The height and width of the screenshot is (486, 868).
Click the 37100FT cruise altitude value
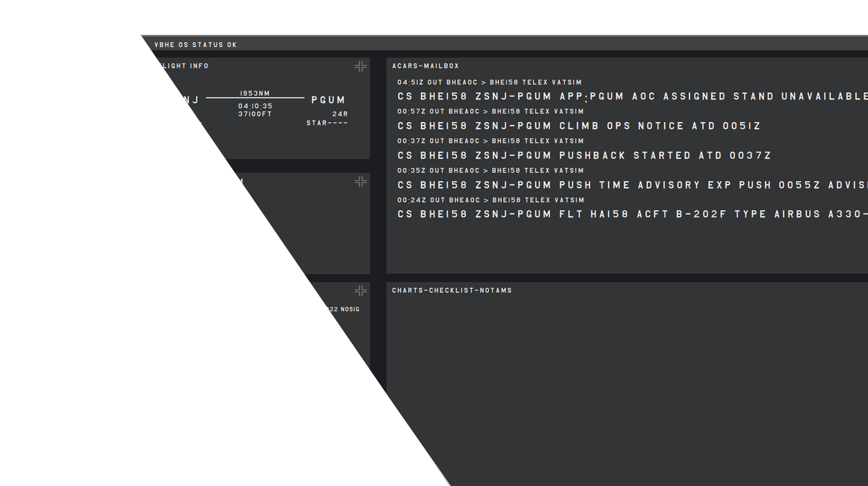point(255,114)
